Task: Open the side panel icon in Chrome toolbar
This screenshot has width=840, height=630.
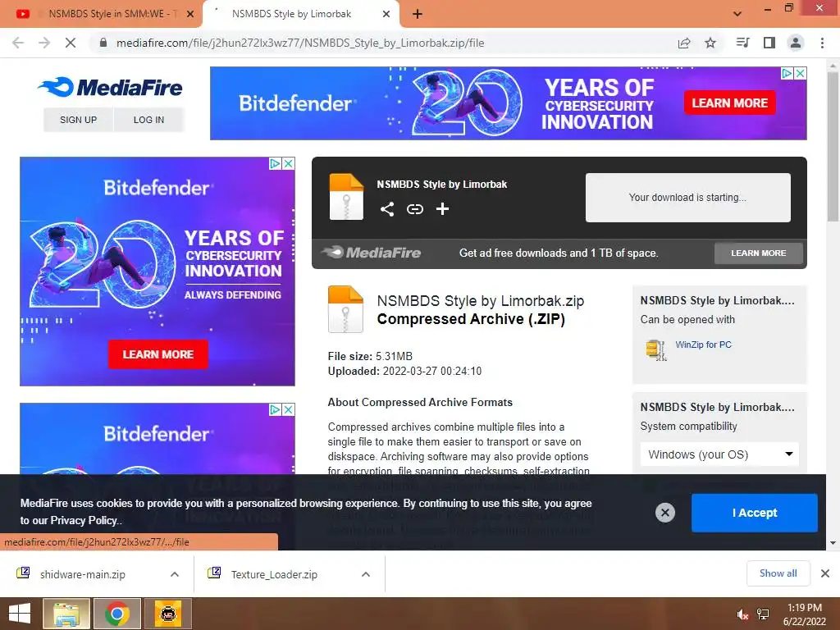Action: pyautogui.click(x=769, y=43)
